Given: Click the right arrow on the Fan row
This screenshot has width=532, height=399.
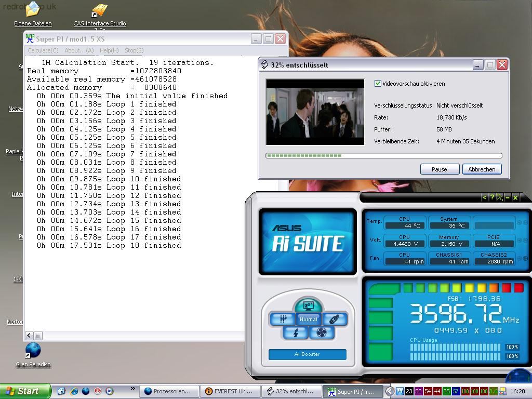Looking at the screenshot, I should coord(525,259).
